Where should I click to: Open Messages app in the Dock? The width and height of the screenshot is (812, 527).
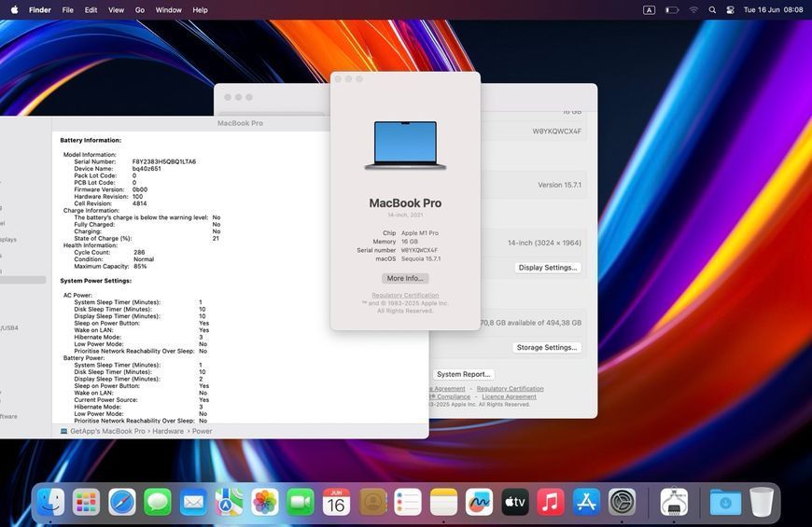coord(158,502)
